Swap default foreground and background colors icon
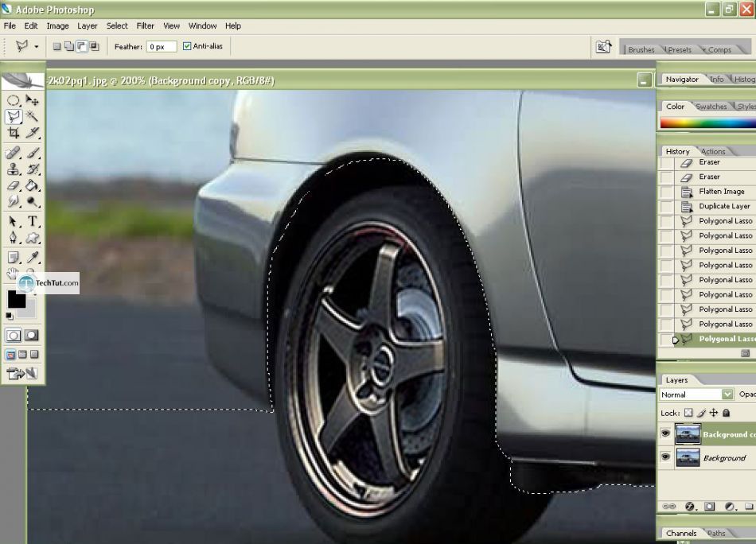Viewport: 756px width, 544px height. click(10, 316)
